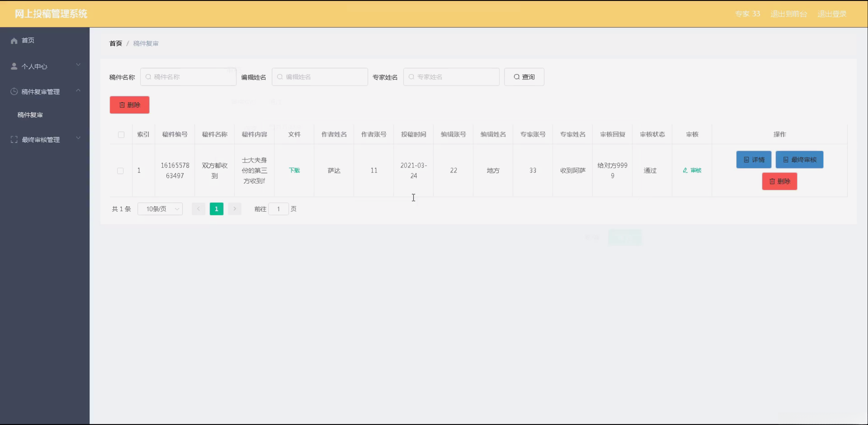Select the 稿件复审 submenu item
This screenshot has height=425, width=868.
point(30,115)
